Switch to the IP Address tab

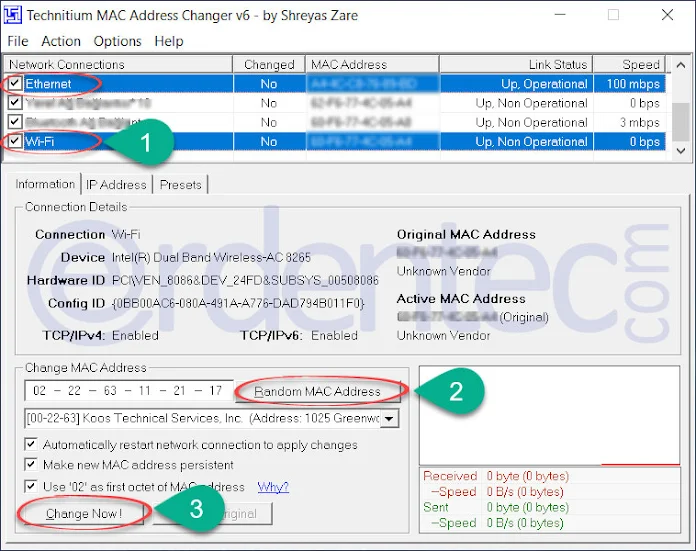(x=116, y=185)
